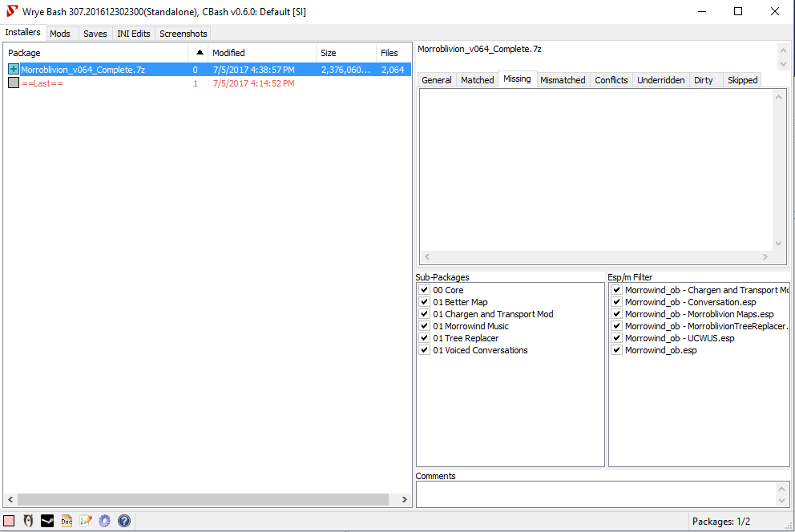
Task: Click the package list scroll right arrow
Action: click(404, 499)
